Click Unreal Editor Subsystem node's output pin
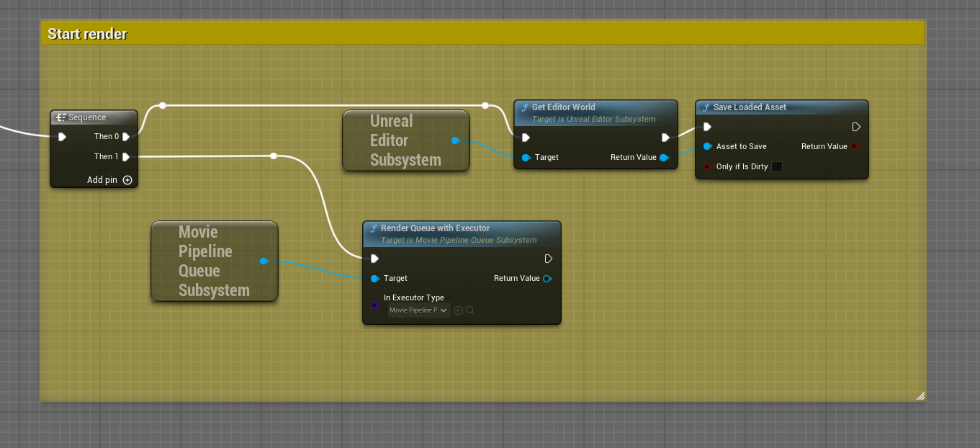980x448 pixels. tap(455, 140)
